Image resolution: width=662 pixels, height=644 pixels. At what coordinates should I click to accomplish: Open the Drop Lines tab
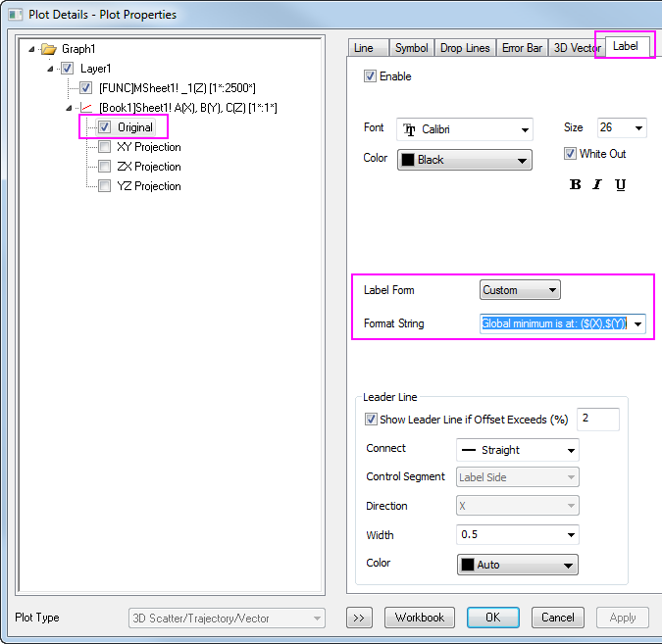click(466, 48)
